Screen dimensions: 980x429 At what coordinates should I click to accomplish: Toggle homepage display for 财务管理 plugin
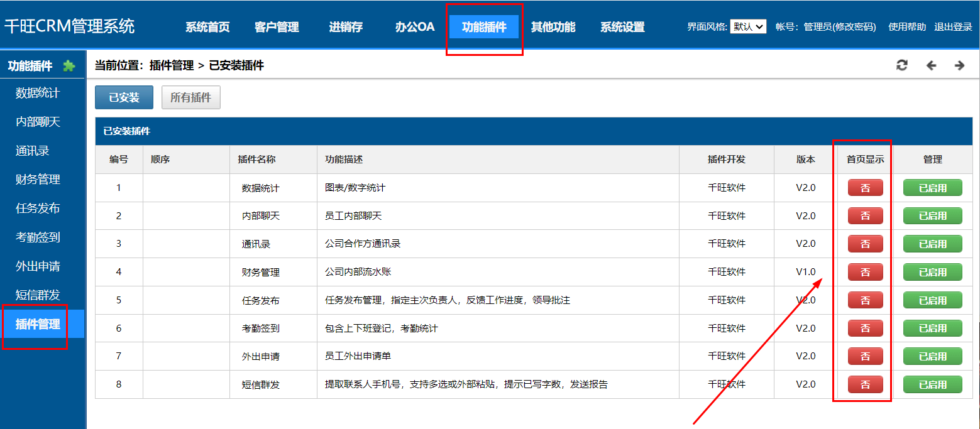point(865,272)
